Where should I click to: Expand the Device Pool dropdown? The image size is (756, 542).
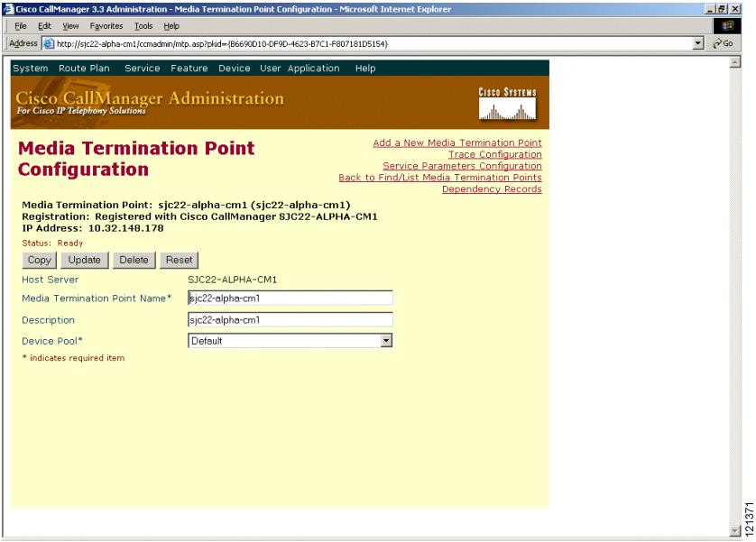click(x=386, y=341)
